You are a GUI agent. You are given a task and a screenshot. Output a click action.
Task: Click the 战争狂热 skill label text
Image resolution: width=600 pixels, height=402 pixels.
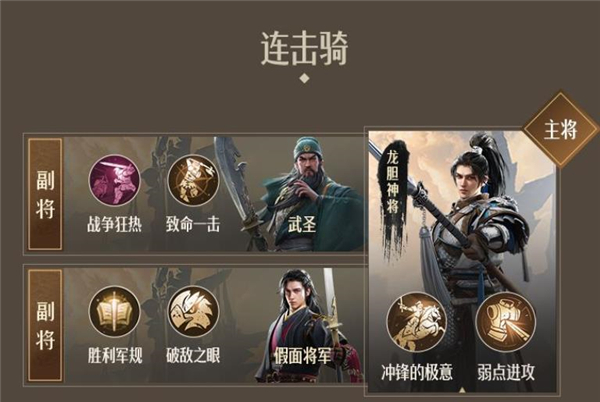[x=114, y=224]
